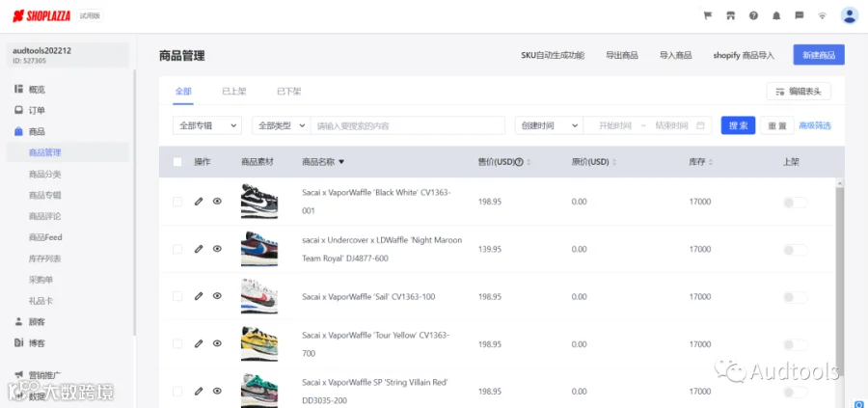The height and width of the screenshot is (408, 868).
Task: Open the 创建时间 dropdown
Action: (x=549, y=125)
